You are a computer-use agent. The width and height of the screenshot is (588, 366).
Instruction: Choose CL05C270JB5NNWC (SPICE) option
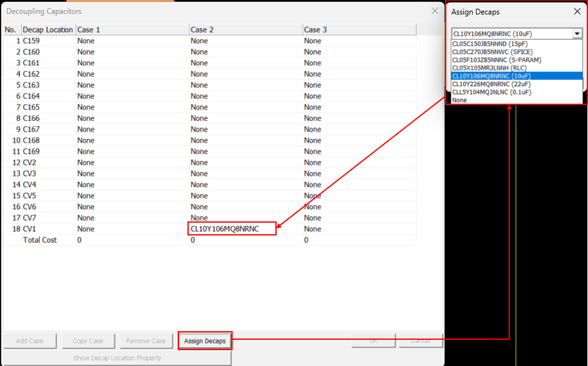click(492, 52)
